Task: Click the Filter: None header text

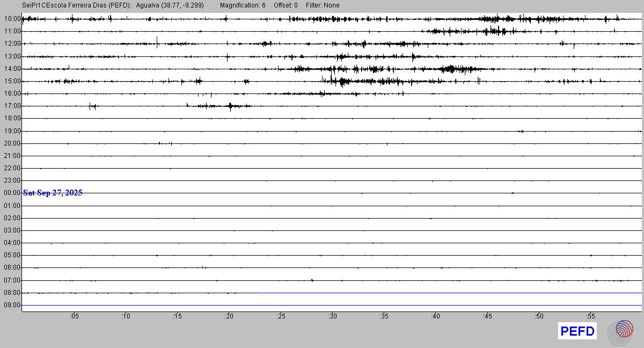Action: tap(323, 5)
